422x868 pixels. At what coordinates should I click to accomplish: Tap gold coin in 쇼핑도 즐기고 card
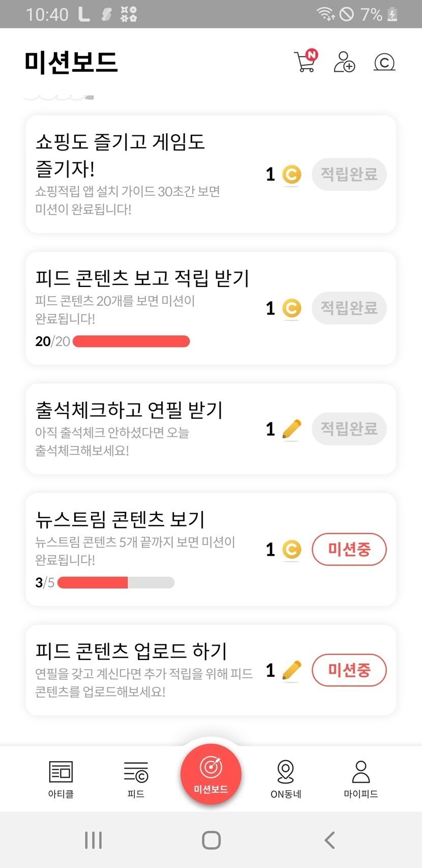[x=292, y=175]
